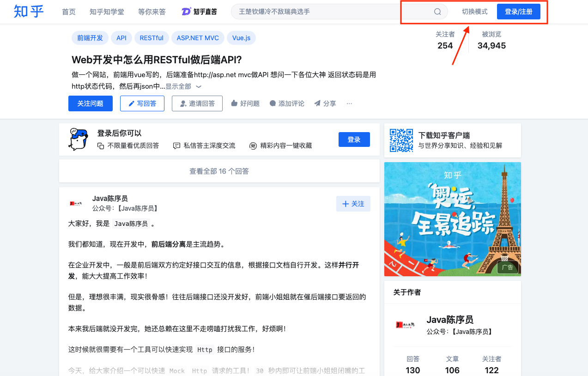
Task: Select the RESTful topic tag
Action: click(x=152, y=38)
